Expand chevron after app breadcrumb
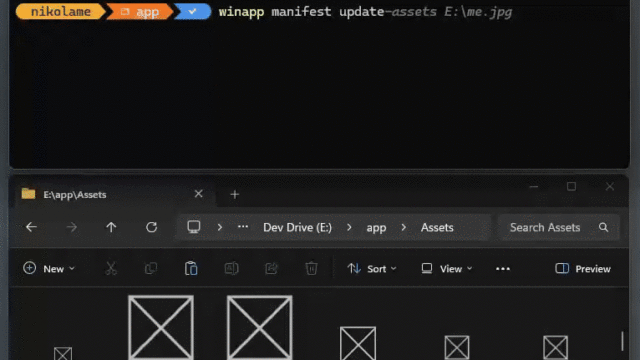 (404, 227)
